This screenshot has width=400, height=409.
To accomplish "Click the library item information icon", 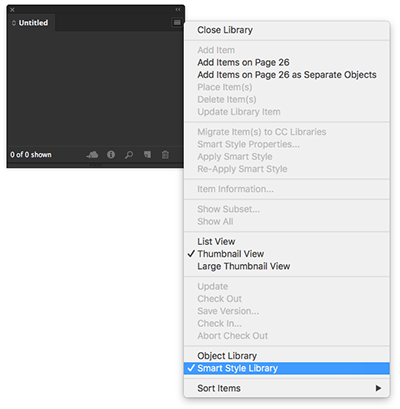I will click(111, 155).
